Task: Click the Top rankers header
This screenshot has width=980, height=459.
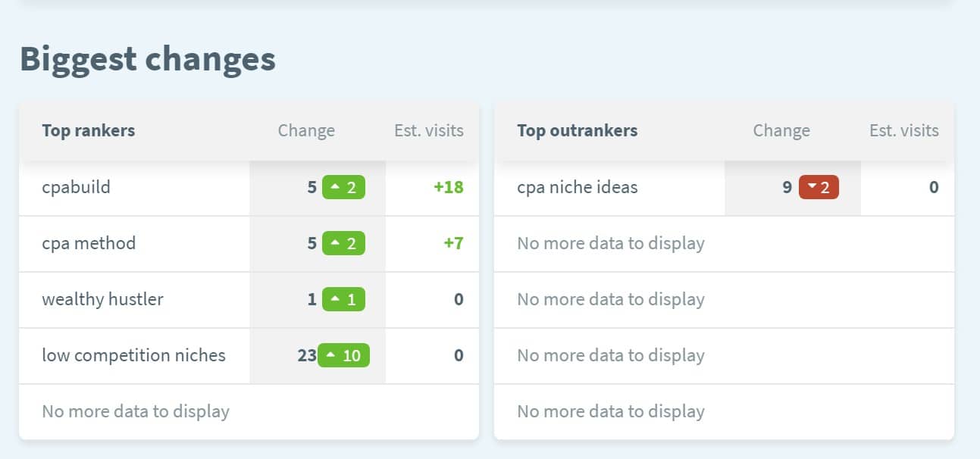Action: point(88,130)
